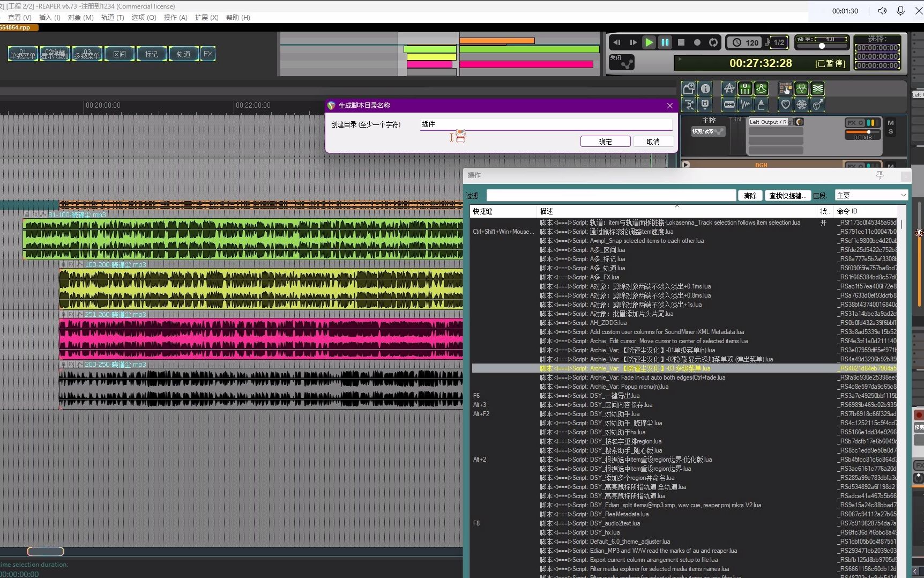This screenshot has height=578, width=924.
Task: Click the snowflake freeze toolbar icon
Action: click(802, 104)
